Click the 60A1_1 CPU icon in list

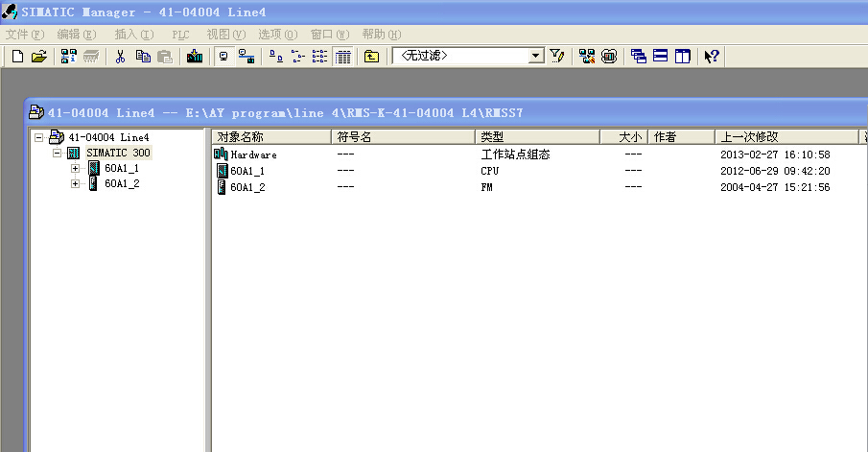(222, 171)
